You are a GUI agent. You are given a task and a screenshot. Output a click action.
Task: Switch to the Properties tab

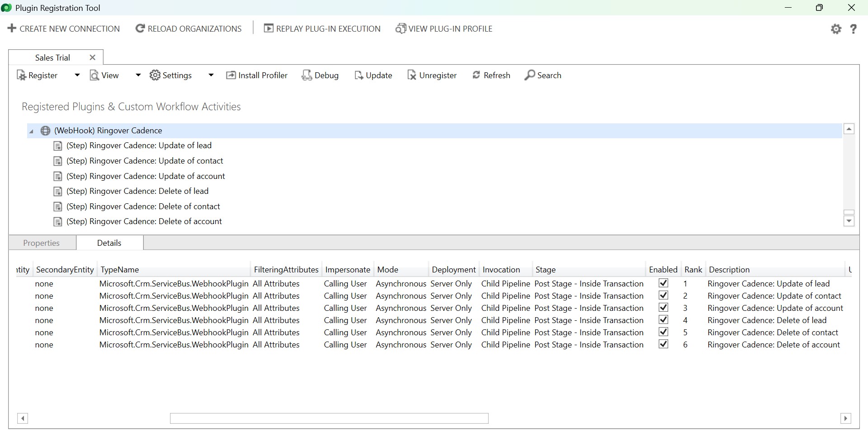(x=42, y=243)
